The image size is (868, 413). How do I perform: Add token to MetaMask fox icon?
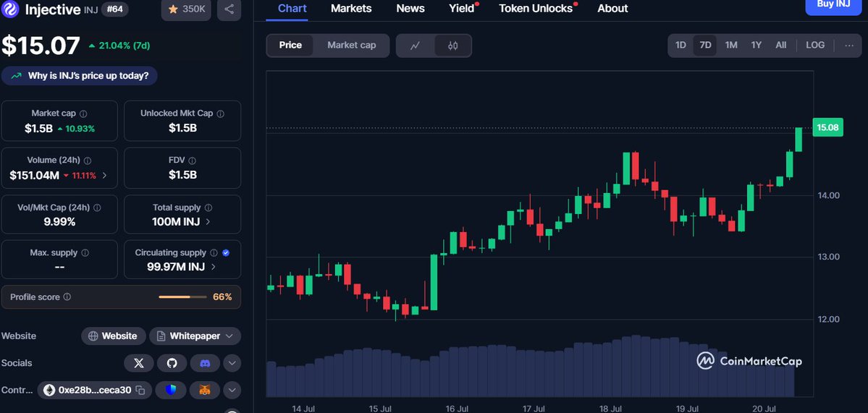coord(205,391)
